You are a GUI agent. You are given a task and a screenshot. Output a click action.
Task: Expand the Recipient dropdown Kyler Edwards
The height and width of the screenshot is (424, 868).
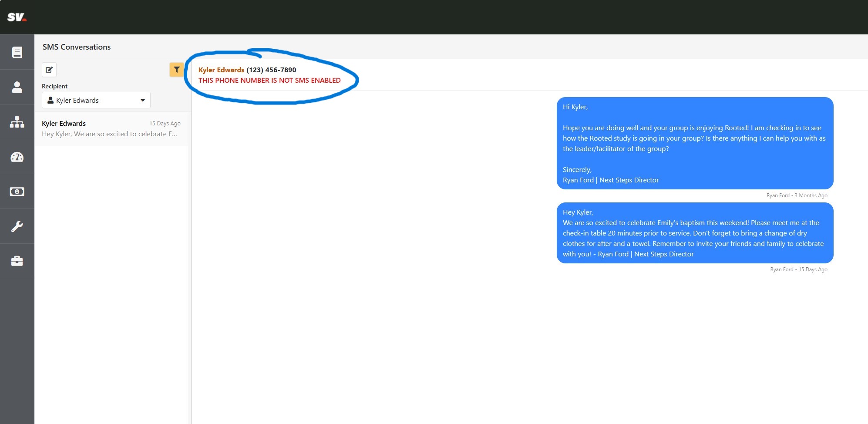pyautogui.click(x=96, y=100)
